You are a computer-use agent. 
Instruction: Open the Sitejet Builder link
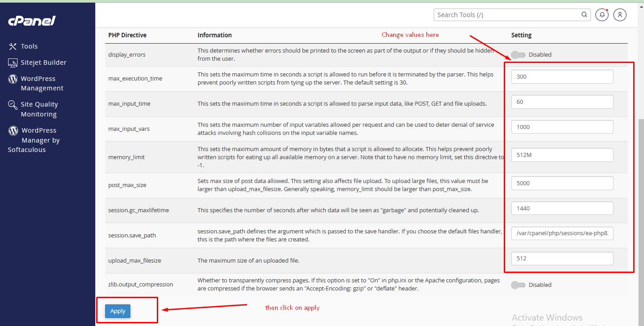click(x=43, y=63)
